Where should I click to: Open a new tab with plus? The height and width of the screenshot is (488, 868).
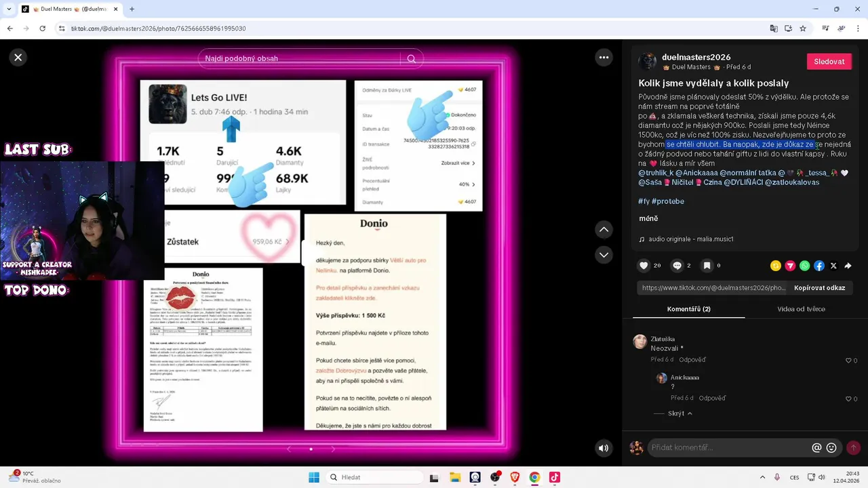click(x=132, y=9)
